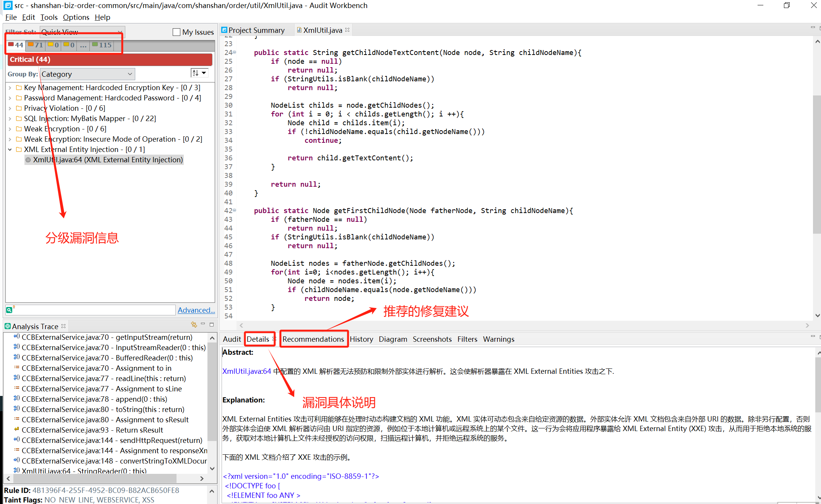Screen dimensions: 821x504
Task: Open the Tools menu
Action: (49, 17)
